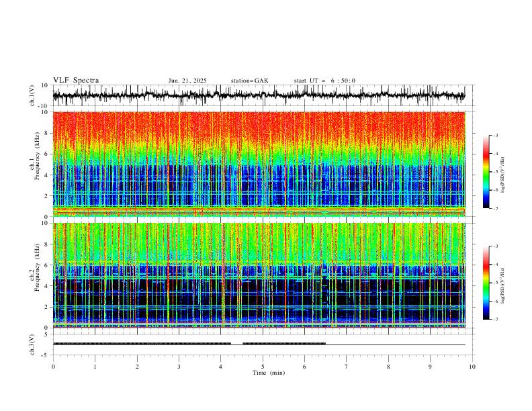Viewport: 532px width, 411px height.
Task: Click the ch.3 thick black signal bar
Action: click(142, 344)
